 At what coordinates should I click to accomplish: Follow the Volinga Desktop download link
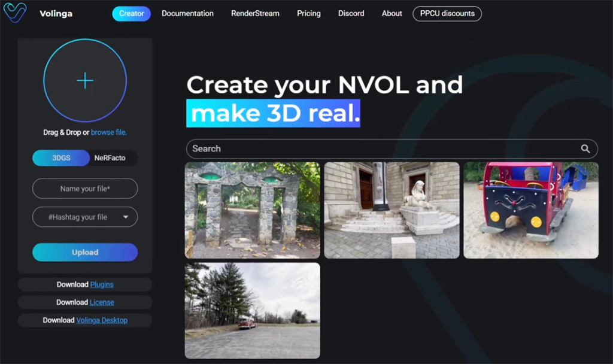102,320
